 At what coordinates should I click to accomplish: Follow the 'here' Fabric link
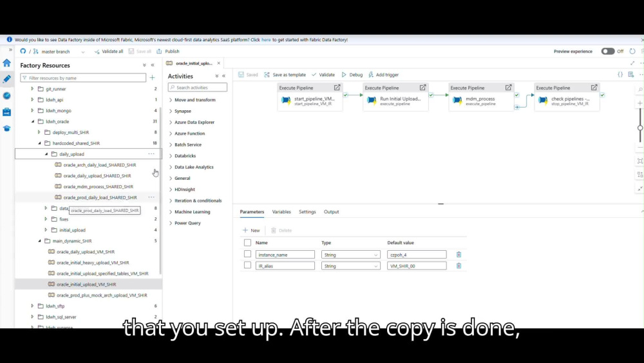[x=266, y=40]
